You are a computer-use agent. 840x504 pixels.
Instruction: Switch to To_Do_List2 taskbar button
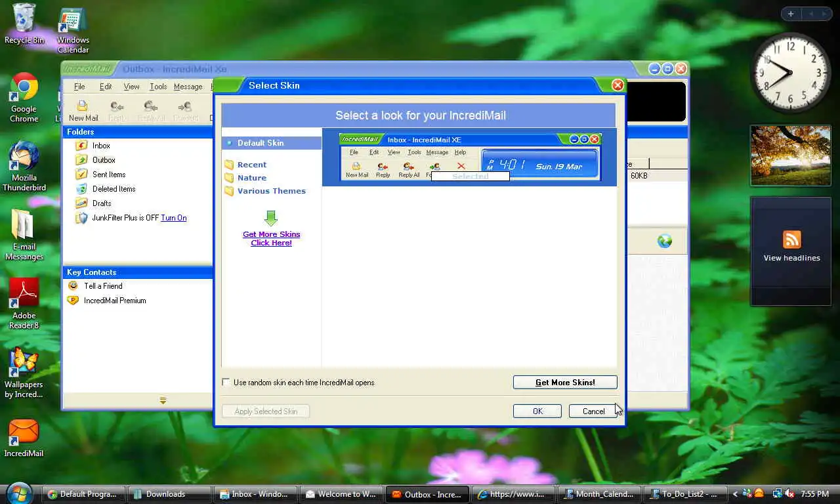(684, 494)
